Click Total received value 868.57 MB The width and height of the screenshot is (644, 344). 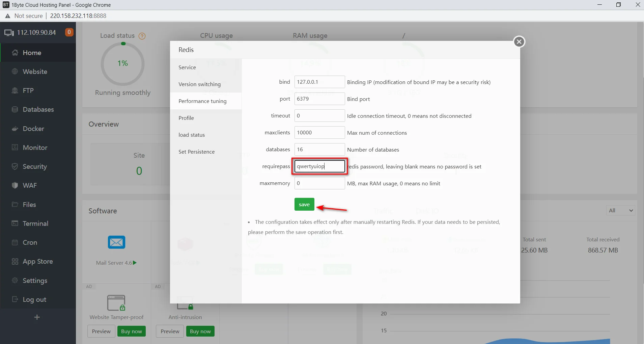[603, 250]
